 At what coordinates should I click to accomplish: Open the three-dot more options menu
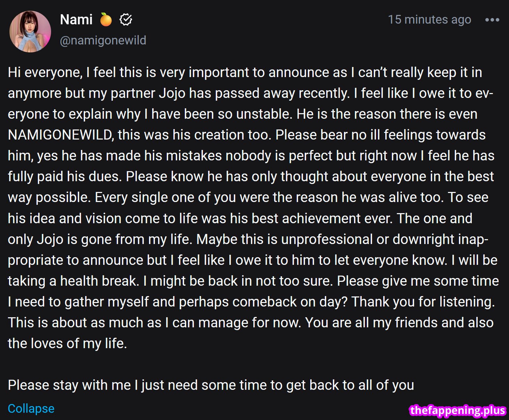click(492, 20)
